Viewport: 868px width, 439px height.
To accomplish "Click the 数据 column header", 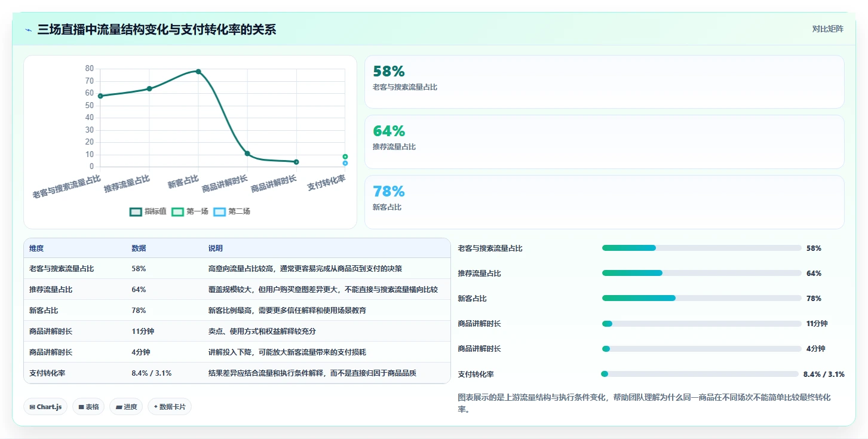I will [x=139, y=248].
